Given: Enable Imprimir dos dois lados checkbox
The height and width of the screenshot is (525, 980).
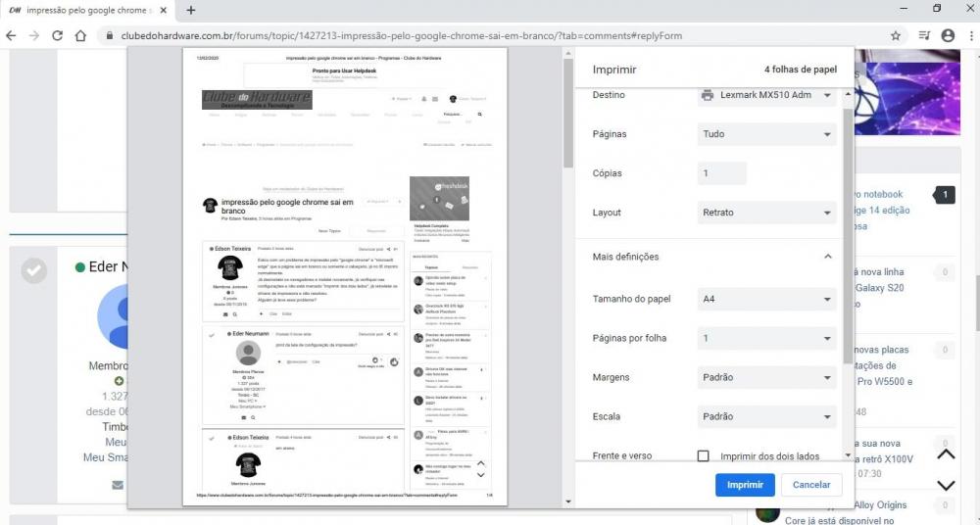Looking at the screenshot, I should point(703,456).
